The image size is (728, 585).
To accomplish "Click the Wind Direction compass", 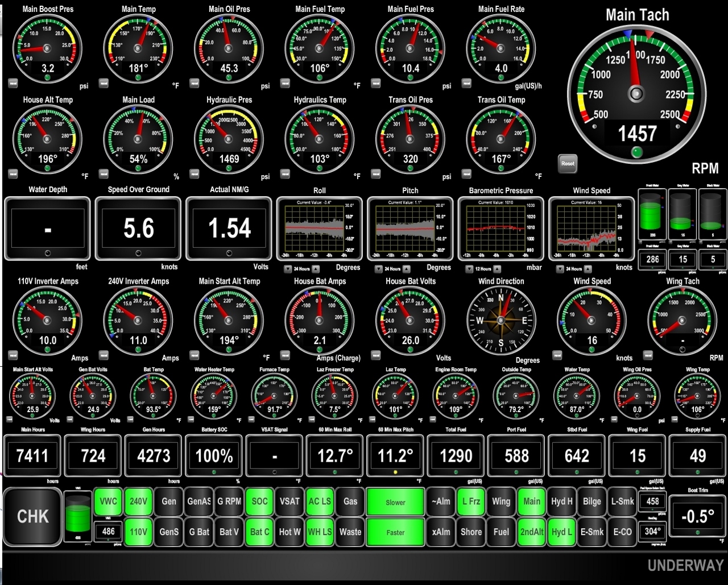I will (501, 321).
